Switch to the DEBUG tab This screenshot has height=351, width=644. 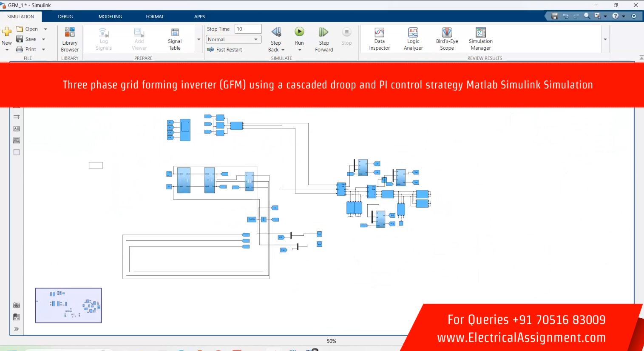pyautogui.click(x=65, y=17)
